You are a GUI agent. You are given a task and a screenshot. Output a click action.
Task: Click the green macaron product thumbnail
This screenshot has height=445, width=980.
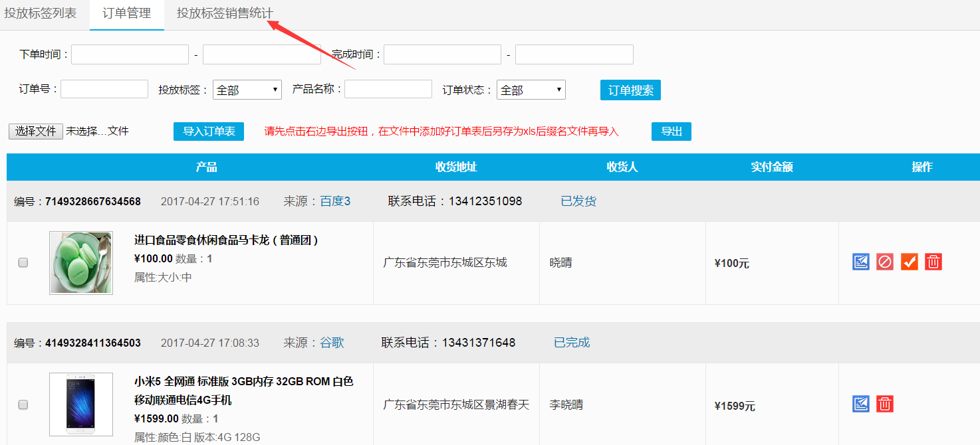point(81,263)
